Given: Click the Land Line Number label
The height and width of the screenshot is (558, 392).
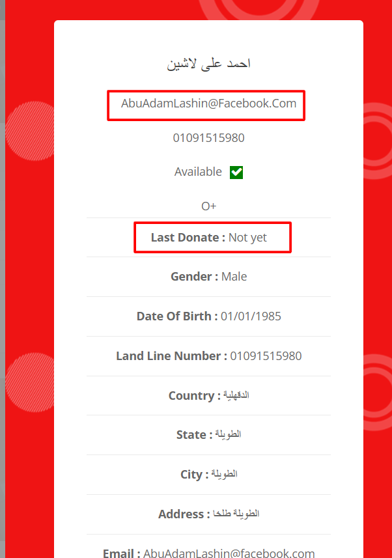Looking at the screenshot, I should tap(171, 356).
